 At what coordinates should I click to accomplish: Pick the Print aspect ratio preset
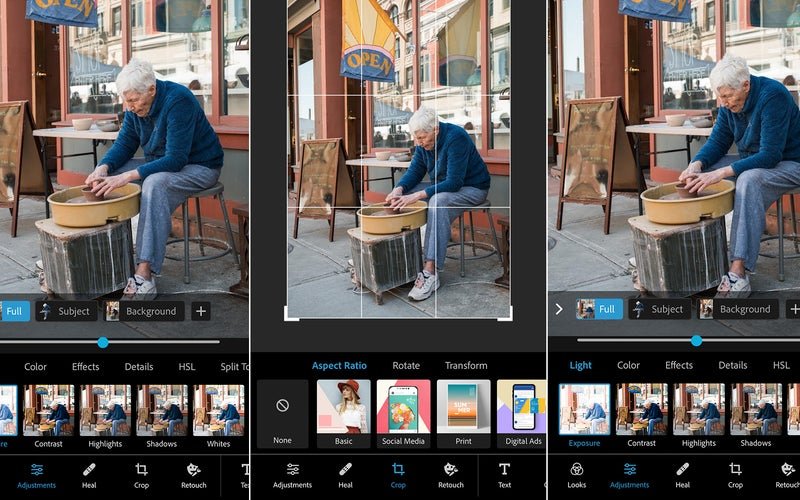click(463, 413)
